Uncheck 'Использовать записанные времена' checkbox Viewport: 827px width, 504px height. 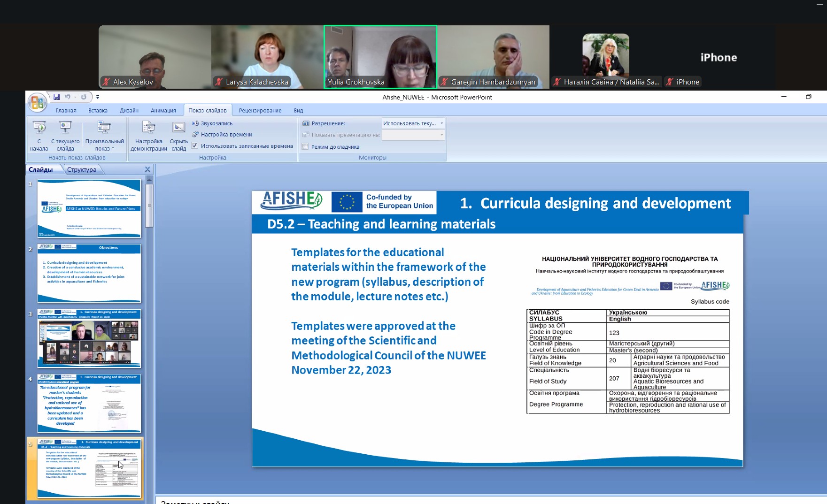[x=195, y=146]
